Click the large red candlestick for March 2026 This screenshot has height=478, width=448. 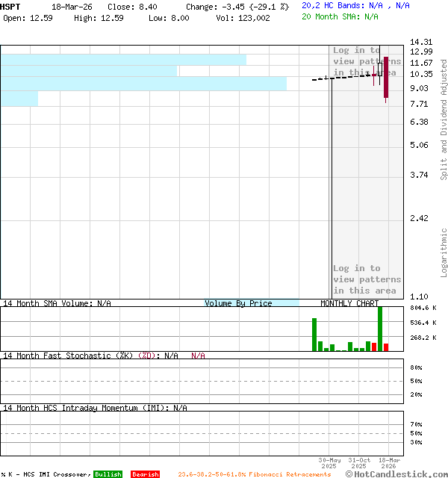(x=386, y=78)
